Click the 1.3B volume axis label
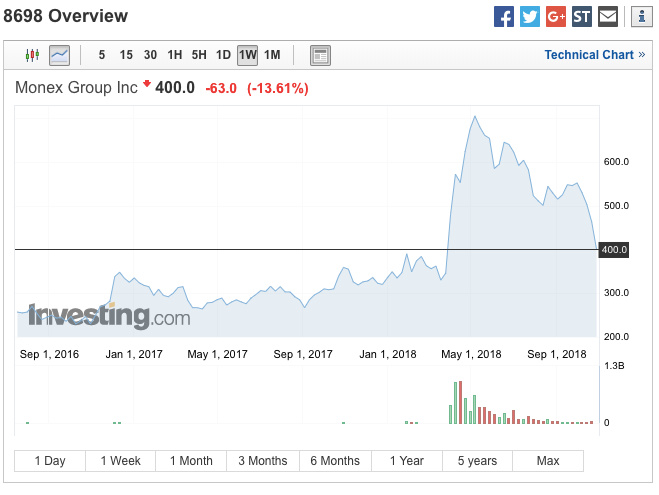Viewport: 659px width, 495px height. click(614, 366)
